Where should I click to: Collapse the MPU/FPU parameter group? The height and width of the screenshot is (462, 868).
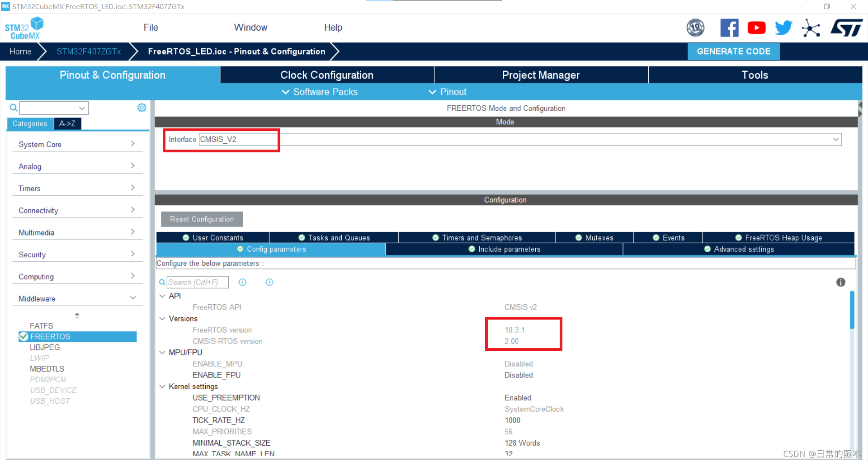162,352
